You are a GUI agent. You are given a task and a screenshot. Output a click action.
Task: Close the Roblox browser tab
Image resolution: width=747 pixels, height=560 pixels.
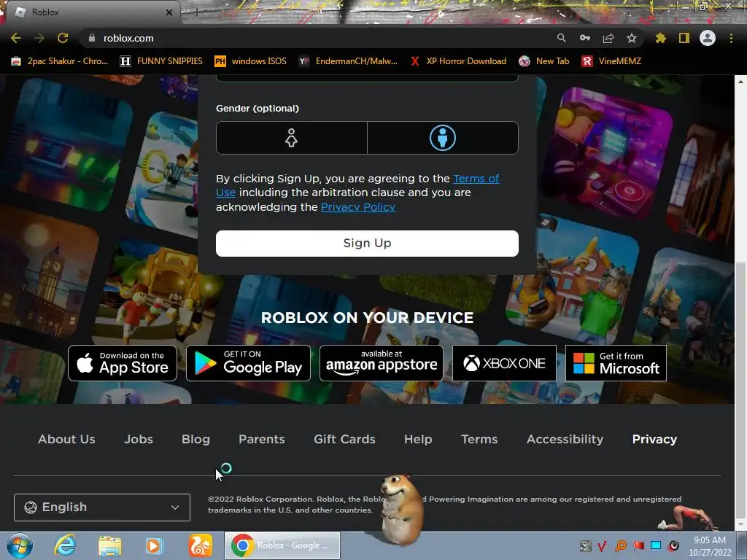pos(169,12)
